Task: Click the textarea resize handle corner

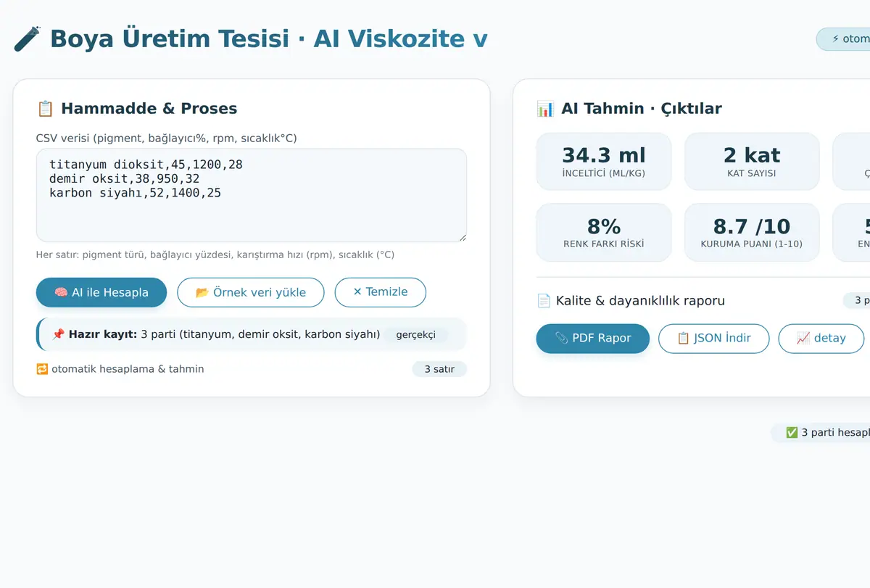Action: pos(461,236)
